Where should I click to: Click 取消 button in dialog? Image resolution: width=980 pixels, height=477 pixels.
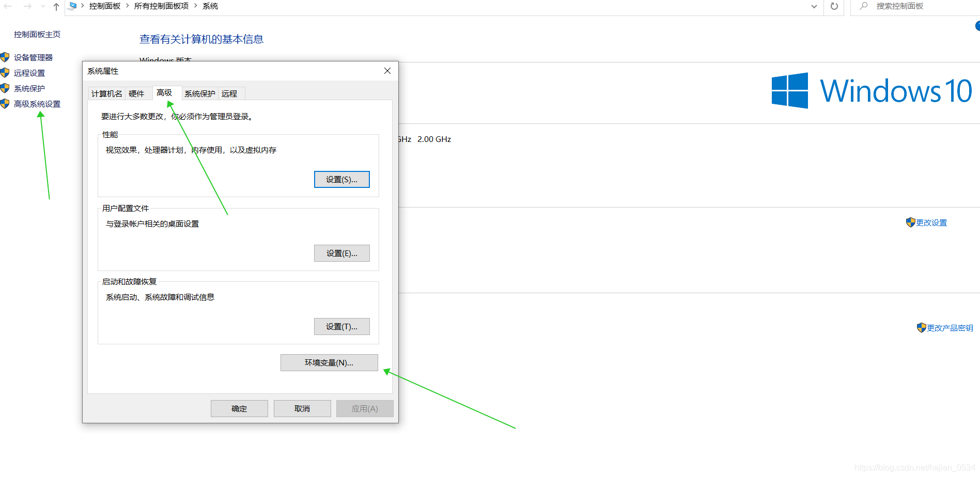tap(302, 409)
